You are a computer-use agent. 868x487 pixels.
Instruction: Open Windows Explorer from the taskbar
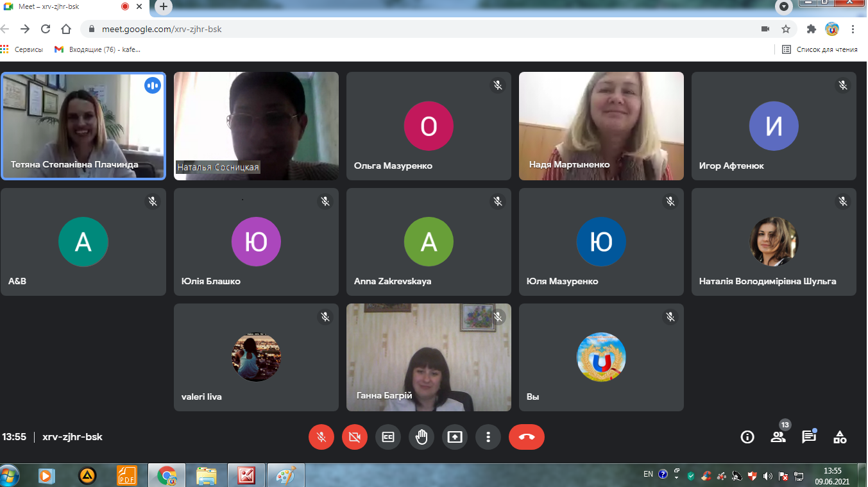point(207,476)
